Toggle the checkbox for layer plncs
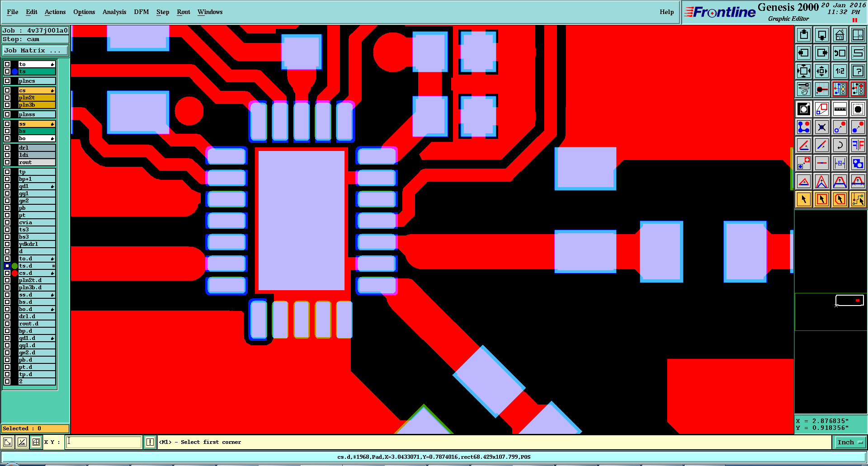The width and height of the screenshot is (868, 466). pos(7,81)
